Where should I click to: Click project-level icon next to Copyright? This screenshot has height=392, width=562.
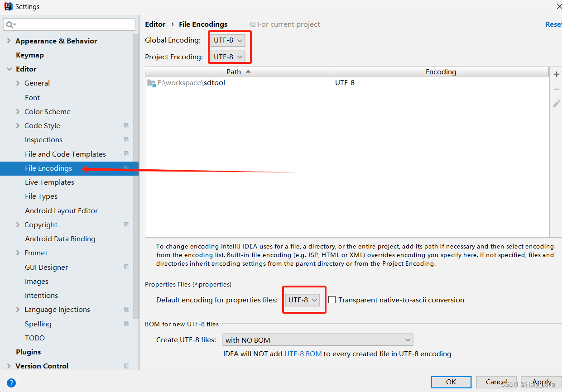point(126,225)
